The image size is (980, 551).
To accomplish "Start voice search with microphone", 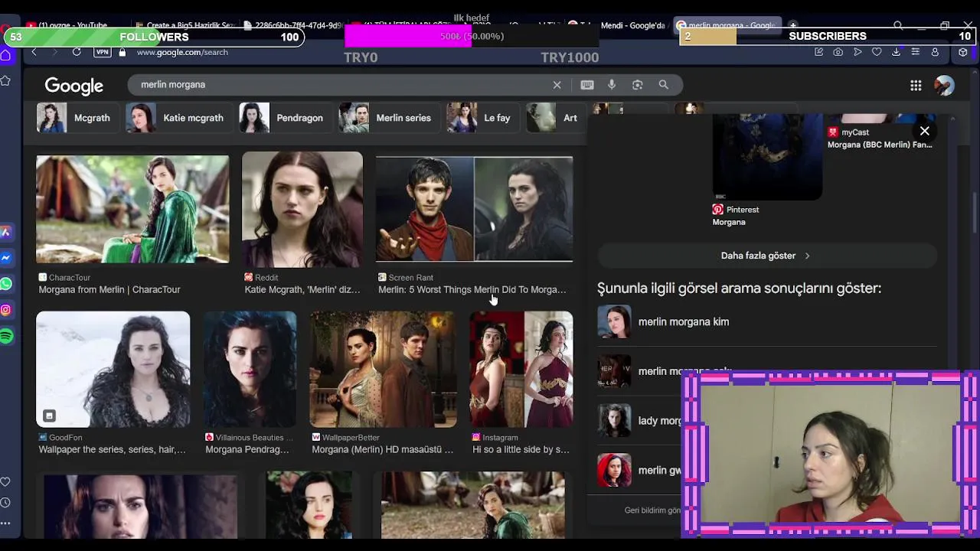I will [612, 85].
